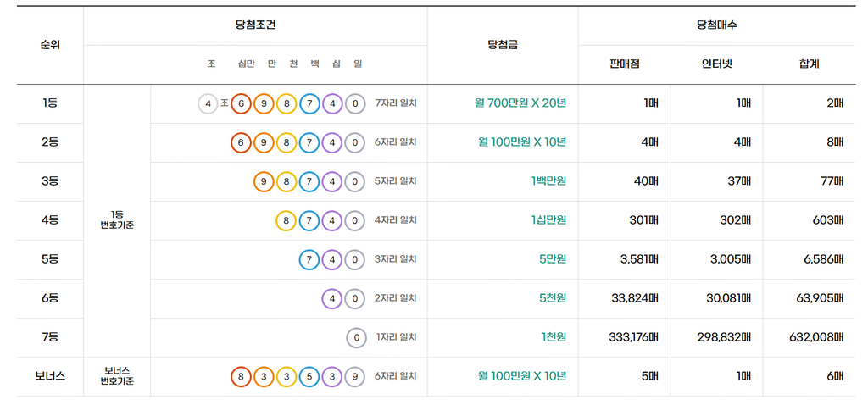Click the orange 9 ball in the 3등 row
The height and width of the screenshot is (405, 868).
pos(264,181)
